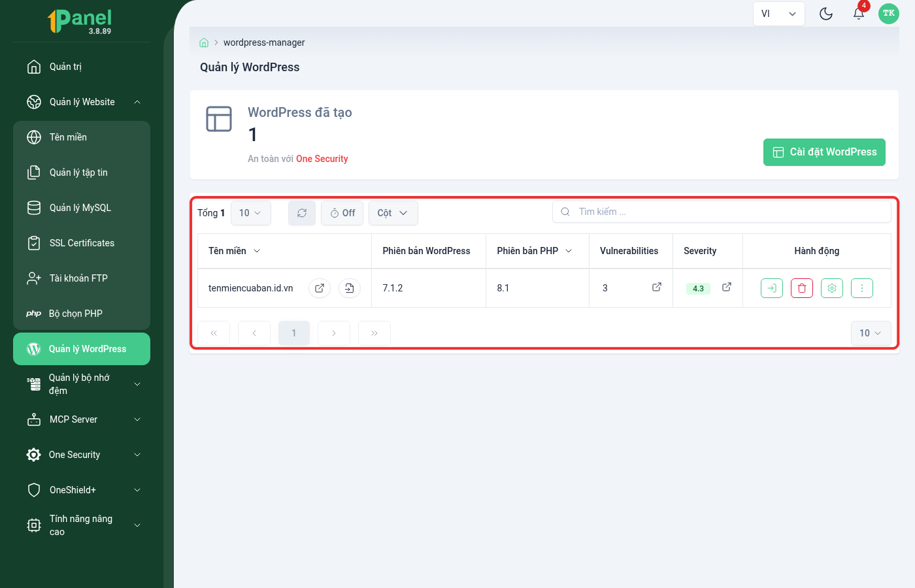
Task: Delete the WordPress site trash icon
Action: click(802, 288)
